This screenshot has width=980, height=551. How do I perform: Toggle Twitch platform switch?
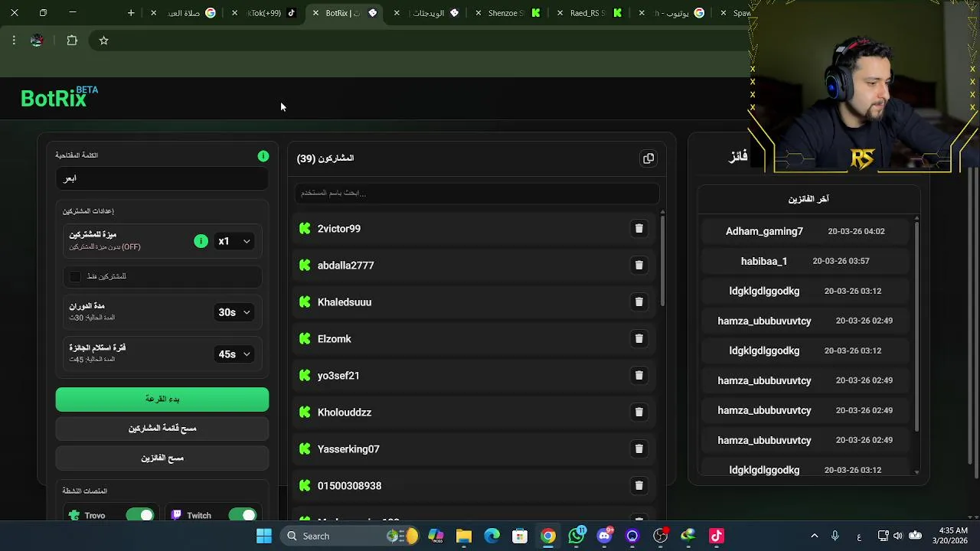click(243, 515)
